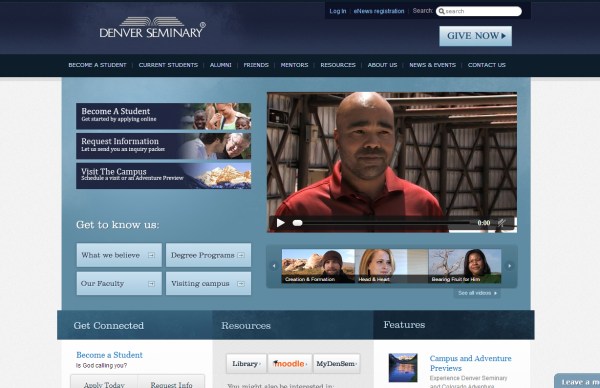This screenshot has height=388, width=600.
Task: Click arrow icon on What we believe
Action: tap(152, 255)
